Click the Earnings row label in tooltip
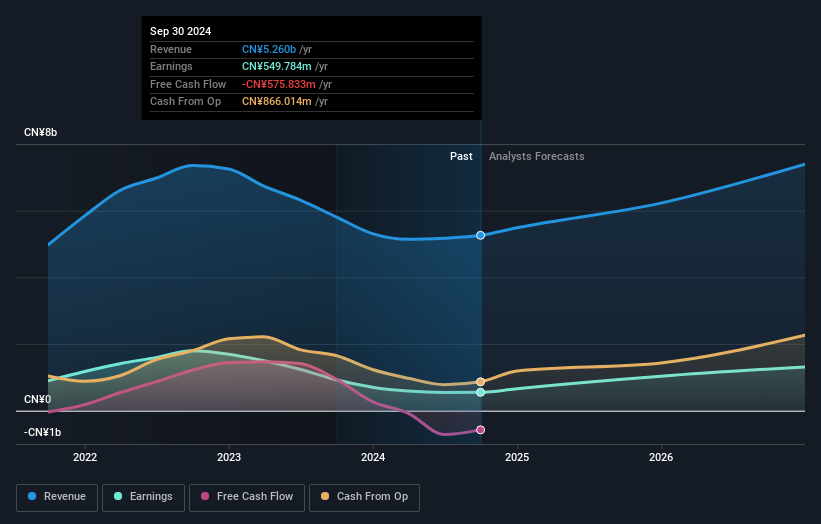Screen dimensions: 821x524 [171, 66]
